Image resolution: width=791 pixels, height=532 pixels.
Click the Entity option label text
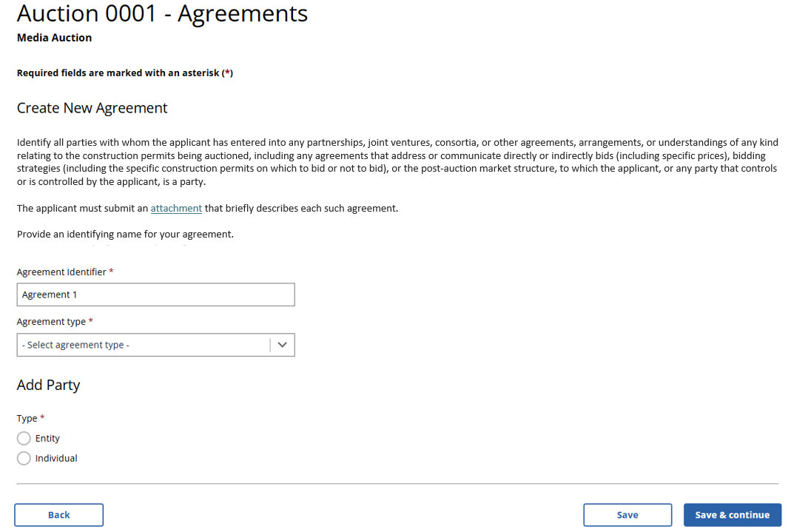[x=47, y=438]
